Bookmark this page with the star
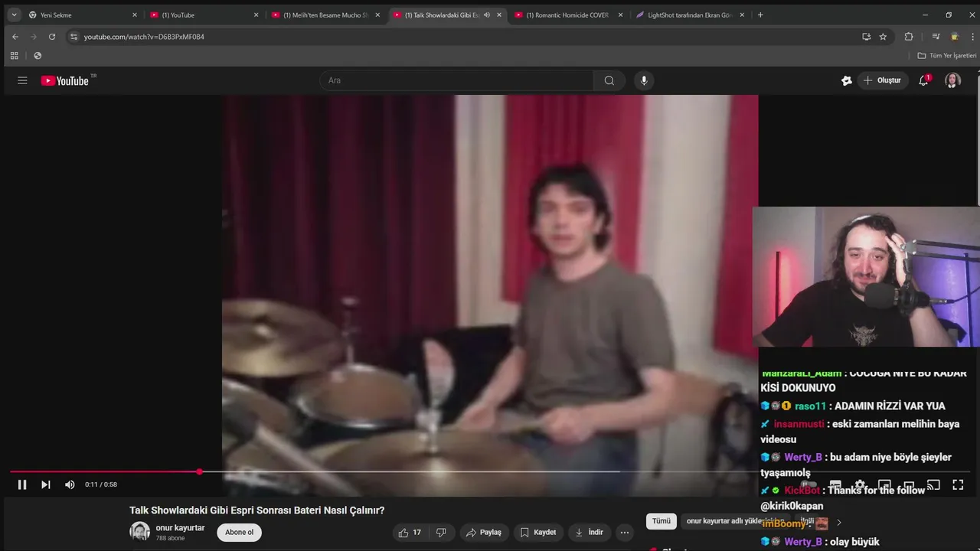980x551 pixels. click(x=883, y=36)
